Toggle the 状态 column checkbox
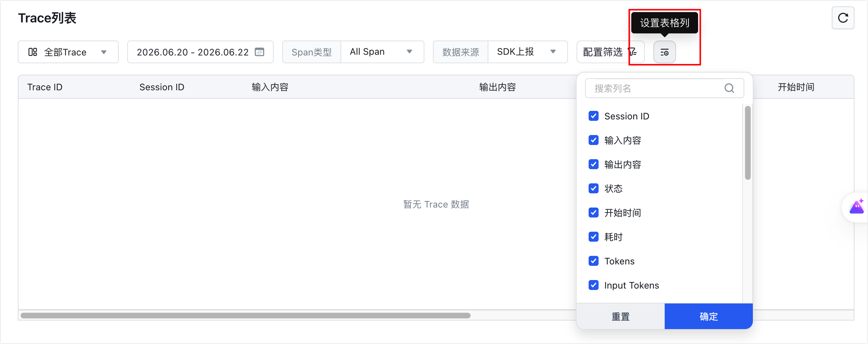Screen dimensions: 868x344 [593, 188]
